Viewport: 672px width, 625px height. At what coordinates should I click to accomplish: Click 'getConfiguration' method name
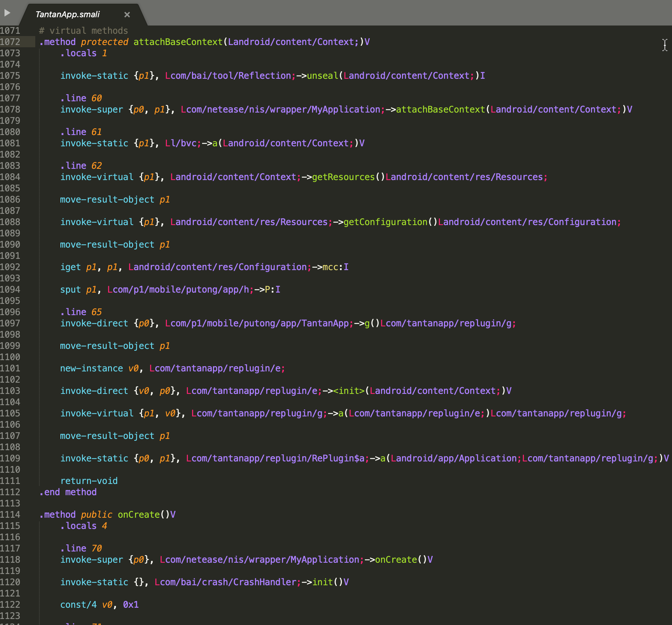click(385, 222)
